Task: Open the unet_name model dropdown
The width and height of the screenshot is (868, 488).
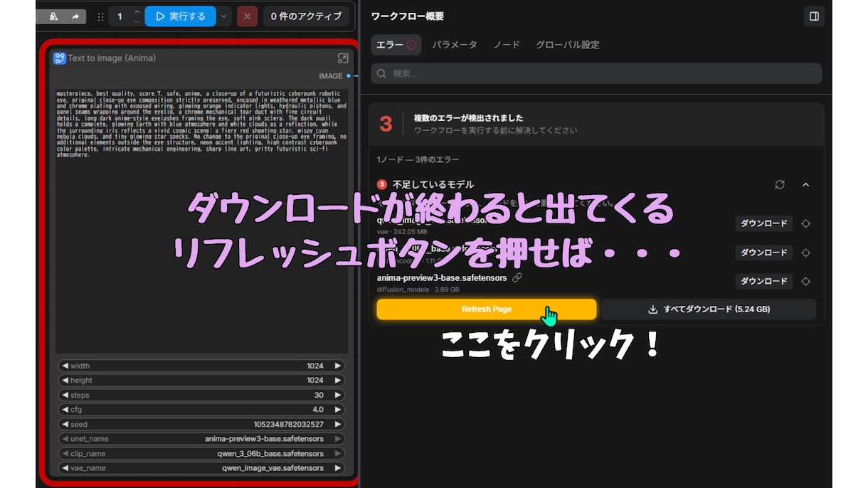Action: pyautogui.click(x=202, y=439)
